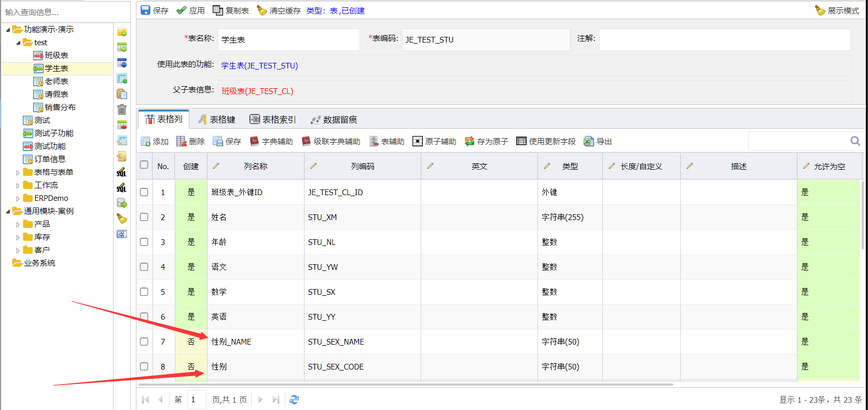Click the table icon with red minus

click(x=122, y=125)
